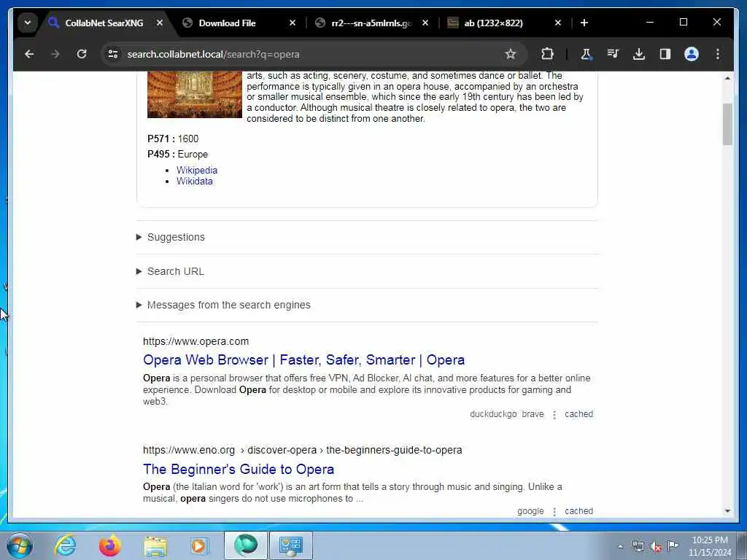Click the 'P571 : 1600' infobox line
The width and height of the screenshot is (747, 560).
coord(173,139)
